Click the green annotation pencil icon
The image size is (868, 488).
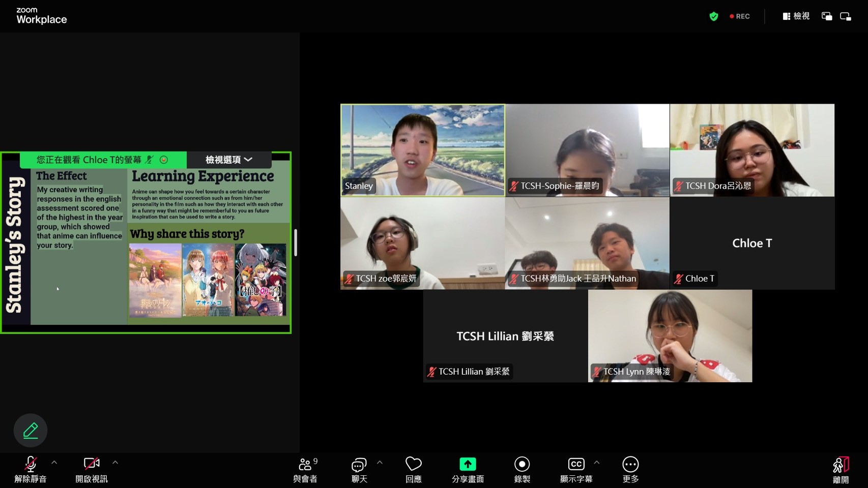tap(31, 431)
